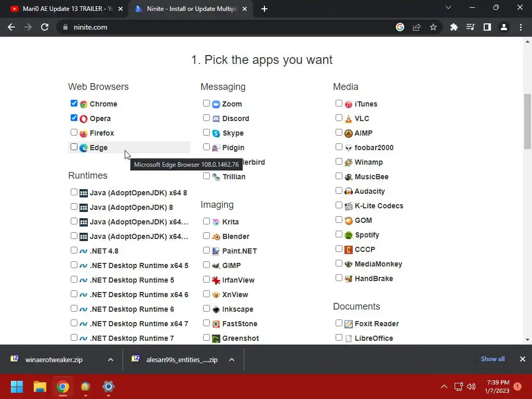Click the Winamp icon
This screenshot has width=532, height=399.
pyautogui.click(x=349, y=163)
